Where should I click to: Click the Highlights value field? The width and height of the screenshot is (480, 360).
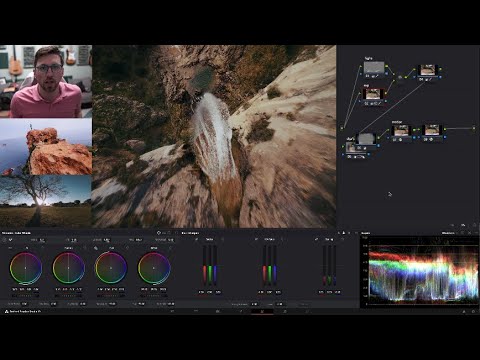point(82,304)
